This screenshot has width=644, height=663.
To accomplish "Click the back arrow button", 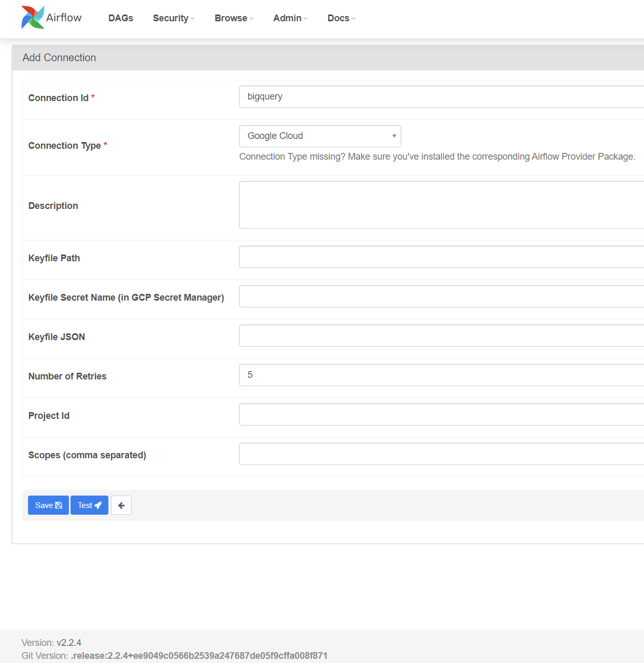I will [x=121, y=505].
